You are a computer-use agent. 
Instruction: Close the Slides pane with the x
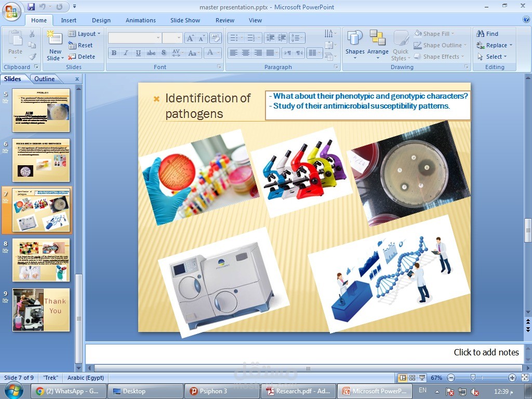point(77,79)
